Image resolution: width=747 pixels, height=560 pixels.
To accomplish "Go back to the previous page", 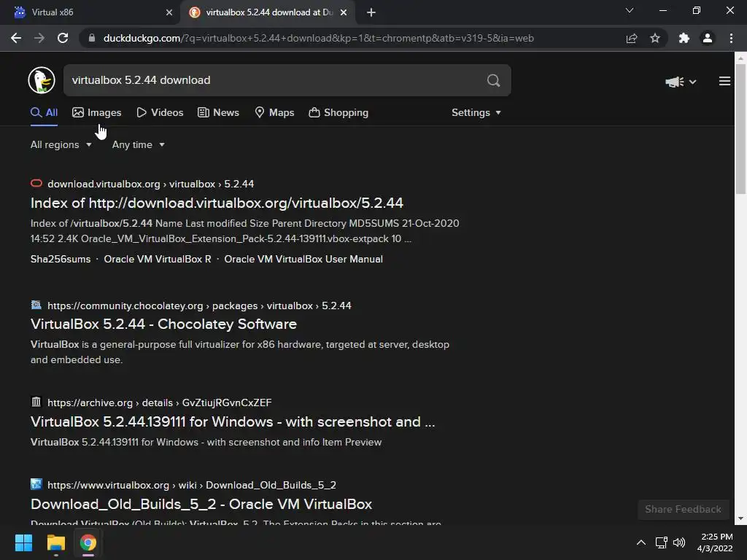I will pos(16,38).
